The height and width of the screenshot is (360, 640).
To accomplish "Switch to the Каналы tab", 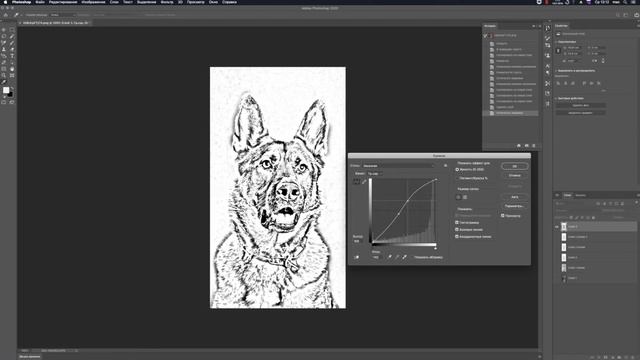I will (x=580, y=195).
